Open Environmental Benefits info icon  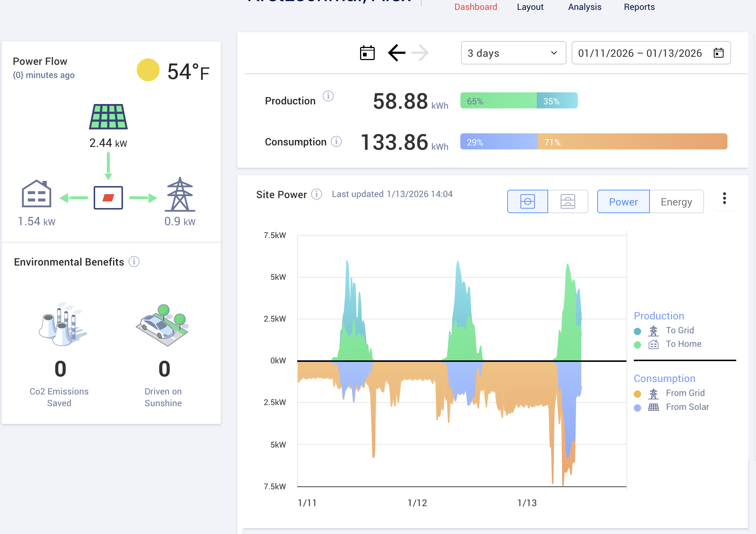[x=134, y=262]
